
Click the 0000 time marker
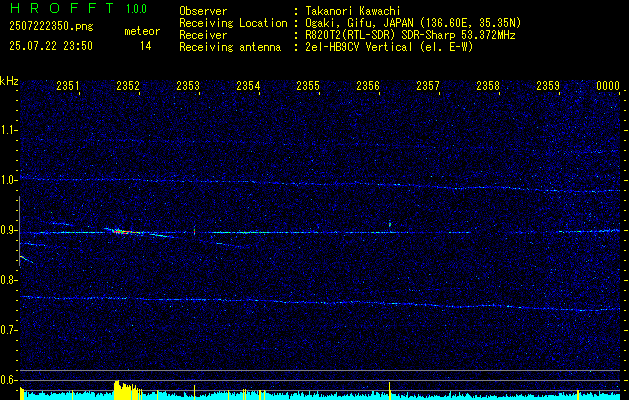(608, 86)
